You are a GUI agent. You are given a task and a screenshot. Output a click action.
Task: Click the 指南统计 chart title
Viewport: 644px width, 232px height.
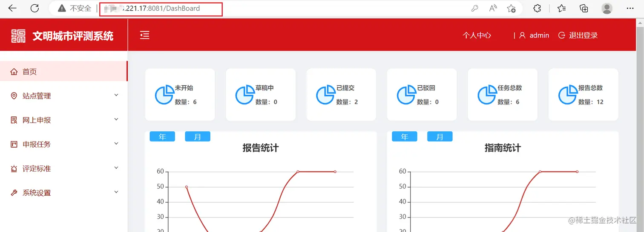503,148
